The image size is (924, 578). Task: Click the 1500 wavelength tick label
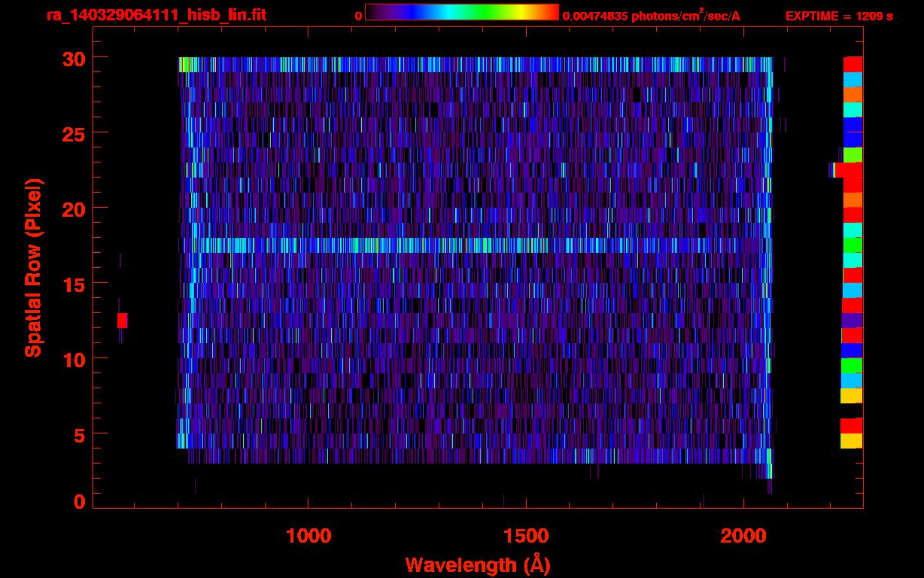point(526,536)
